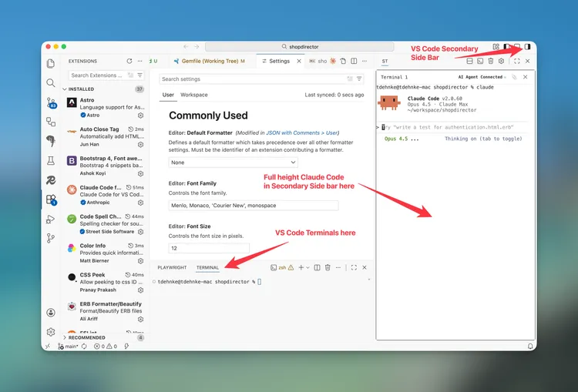Expand the RECOMMENDED extensions section
This screenshot has width=578, height=392.
coord(65,337)
